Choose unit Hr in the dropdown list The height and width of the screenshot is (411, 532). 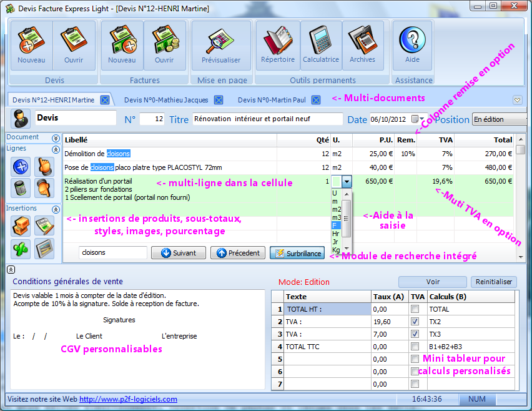pos(336,234)
